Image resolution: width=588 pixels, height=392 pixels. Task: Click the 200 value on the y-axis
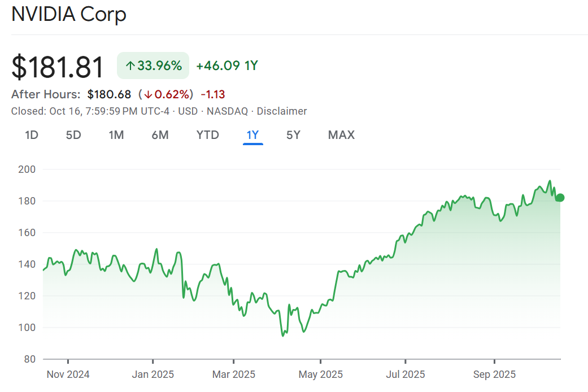point(27,169)
